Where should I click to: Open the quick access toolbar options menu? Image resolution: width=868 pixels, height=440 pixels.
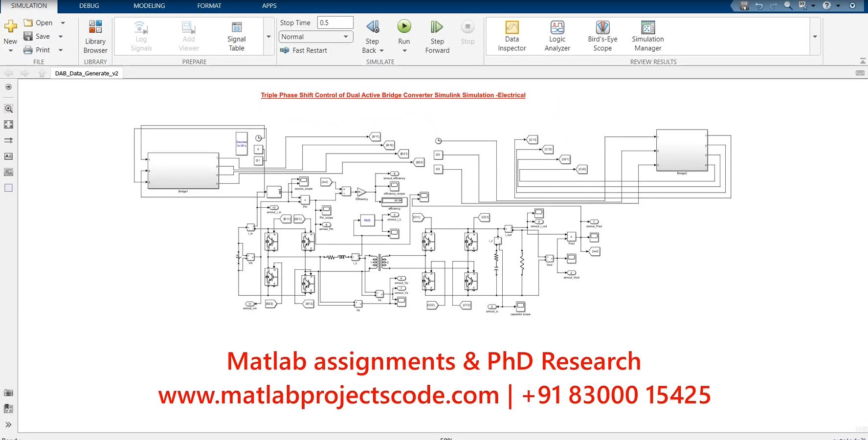(852, 6)
